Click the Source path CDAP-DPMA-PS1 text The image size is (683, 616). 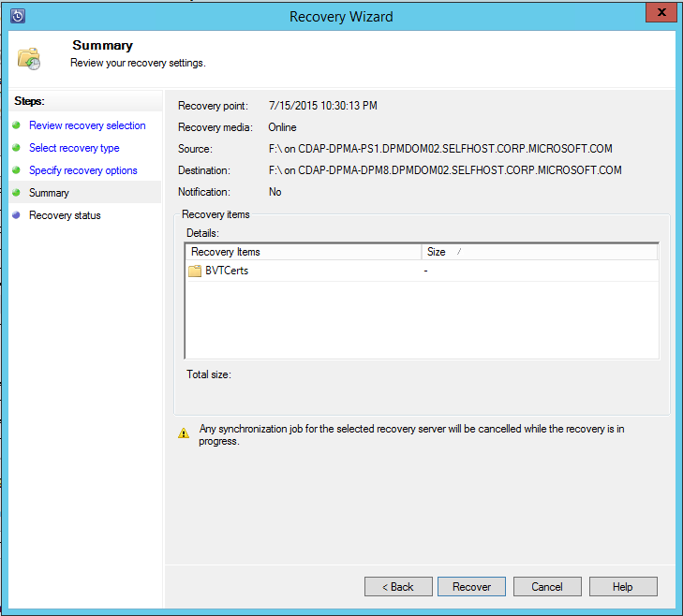440,149
